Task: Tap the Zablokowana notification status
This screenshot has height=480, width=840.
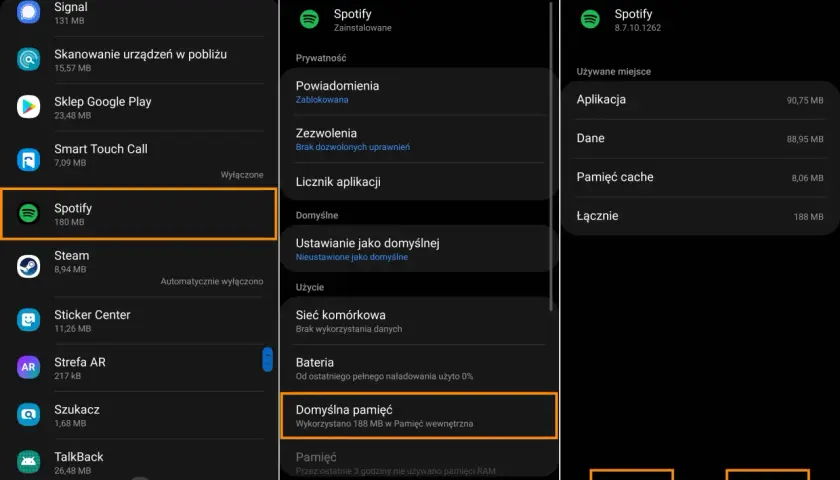Action: 322,100
